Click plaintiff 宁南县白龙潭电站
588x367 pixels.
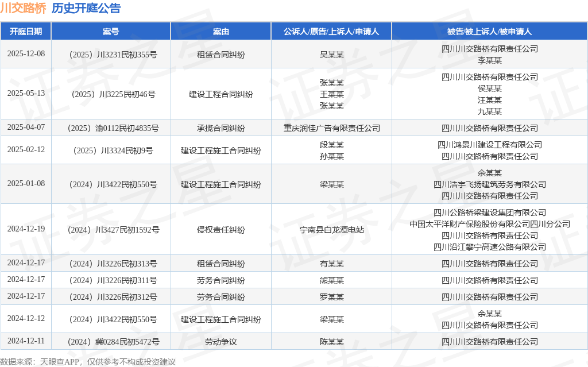331,230
